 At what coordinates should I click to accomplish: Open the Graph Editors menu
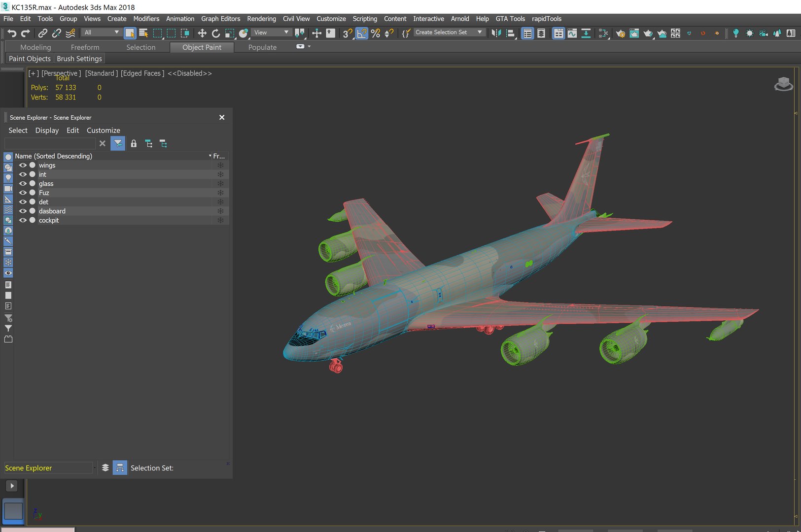click(x=221, y=19)
